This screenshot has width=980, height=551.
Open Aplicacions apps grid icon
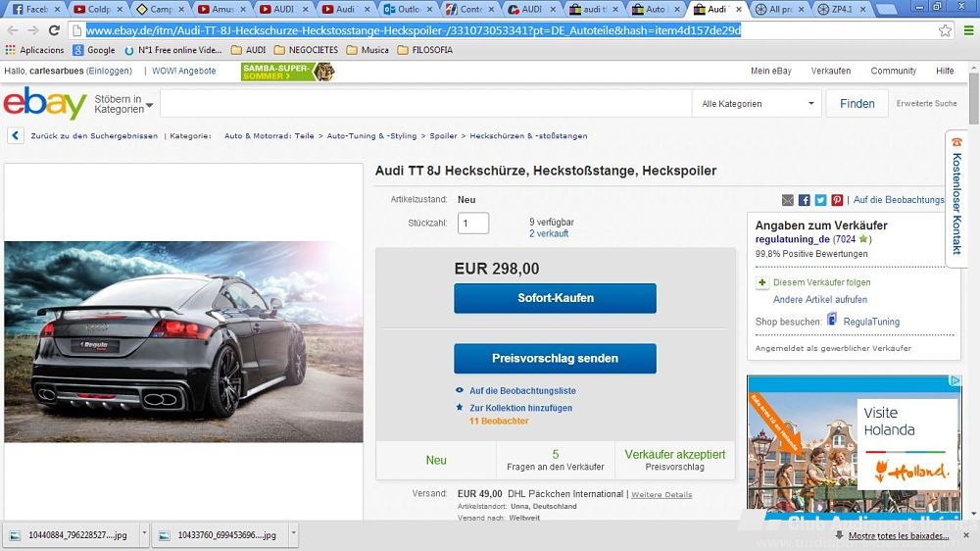pyautogui.click(x=10, y=50)
